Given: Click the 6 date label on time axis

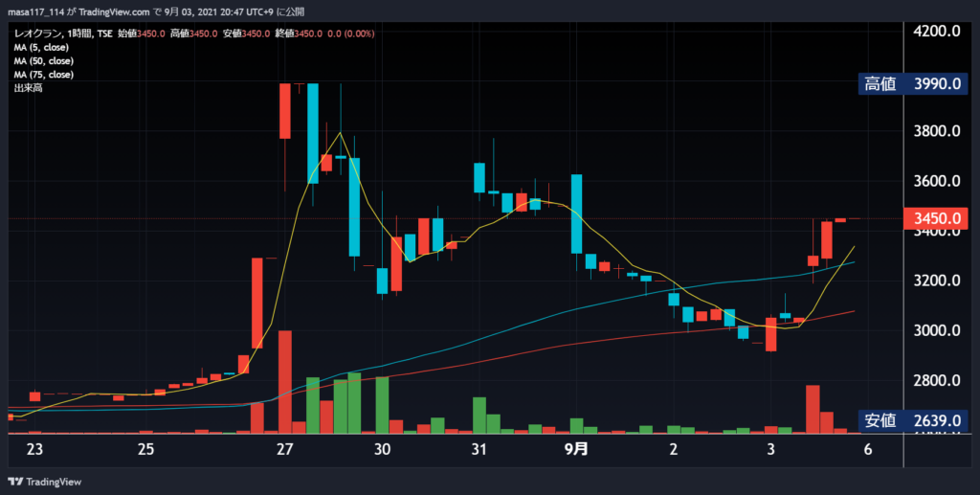Looking at the screenshot, I should [x=867, y=449].
